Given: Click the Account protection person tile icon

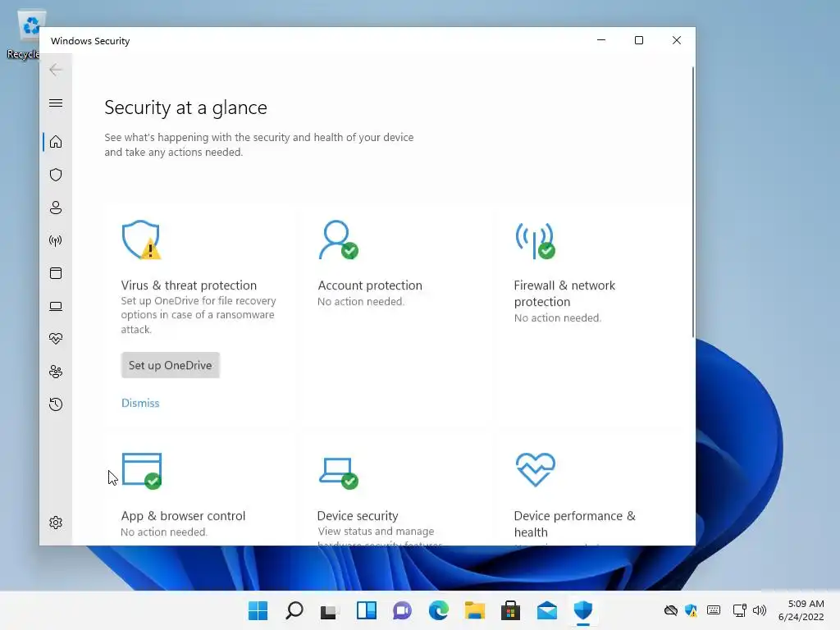Looking at the screenshot, I should 338,240.
